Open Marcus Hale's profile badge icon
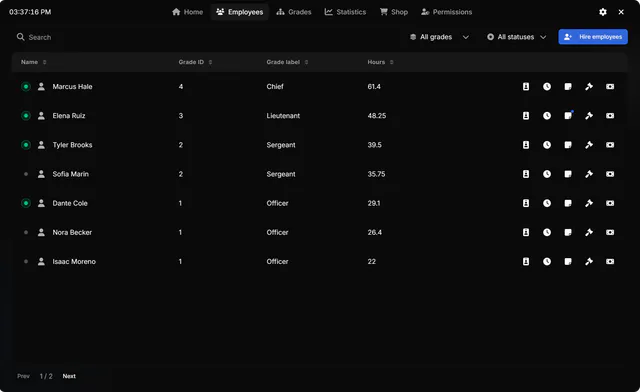Screen dimensions: 640x392 pos(526,87)
